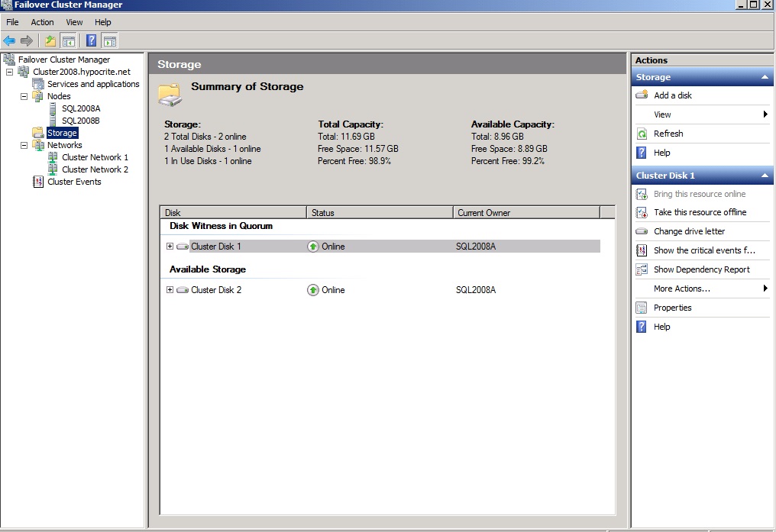Image resolution: width=776 pixels, height=532 pixels.
Task: Sort by the Status column header
Action: click(380, 213)
